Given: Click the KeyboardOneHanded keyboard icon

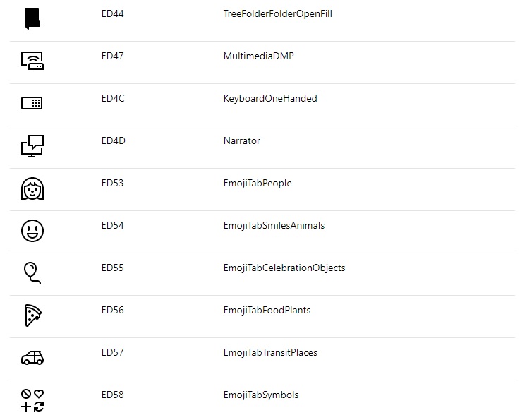Looking at the screenshot, I should click(32, 103).
